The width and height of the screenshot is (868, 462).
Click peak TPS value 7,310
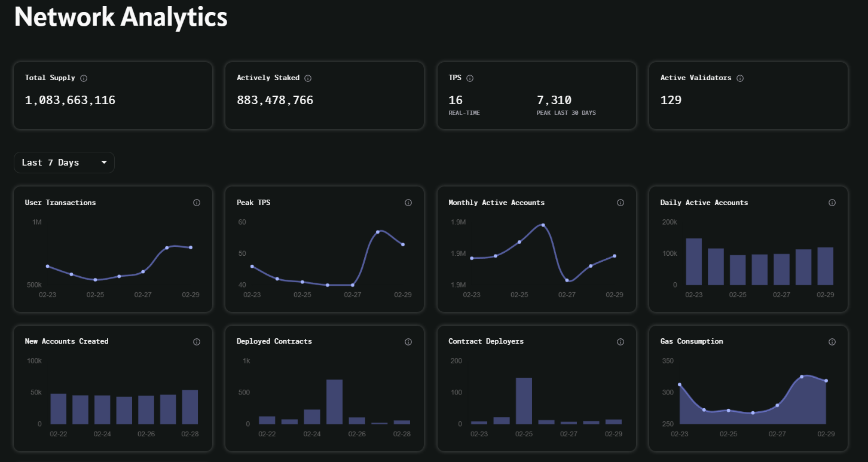point(554,100)
